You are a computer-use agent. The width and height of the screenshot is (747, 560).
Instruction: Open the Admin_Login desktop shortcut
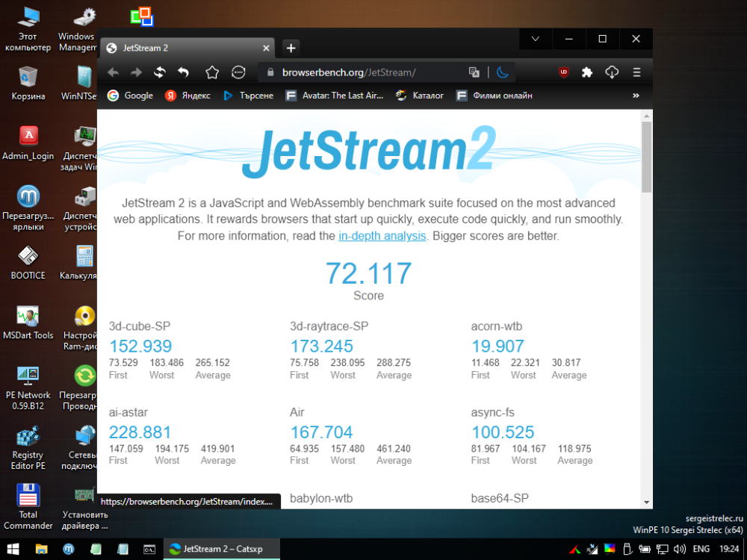(28, 143)
